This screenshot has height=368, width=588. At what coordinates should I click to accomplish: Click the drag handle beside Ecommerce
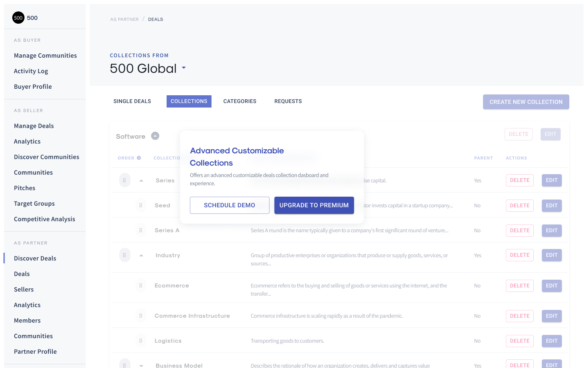point(140,285)
